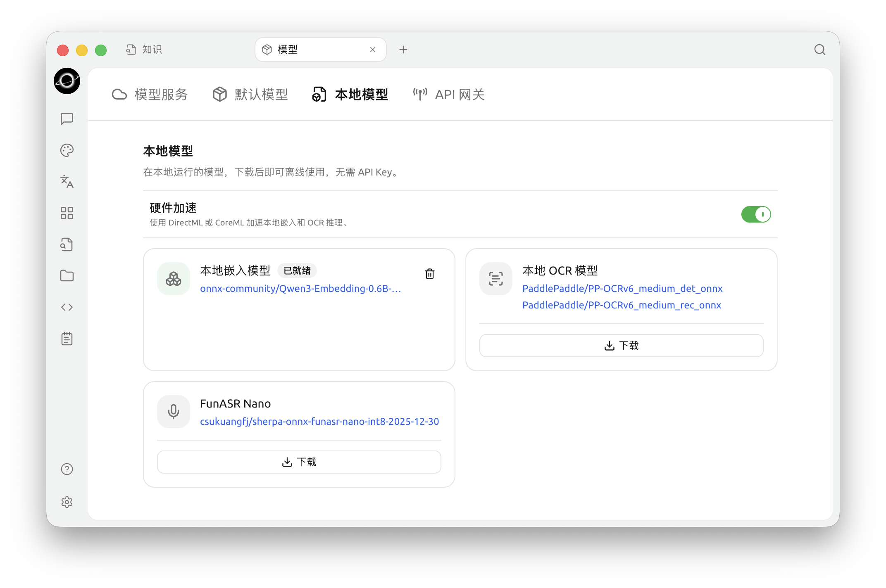Open the folder (files) sidebar icon

pyautogui.click(x=67, y=276)
